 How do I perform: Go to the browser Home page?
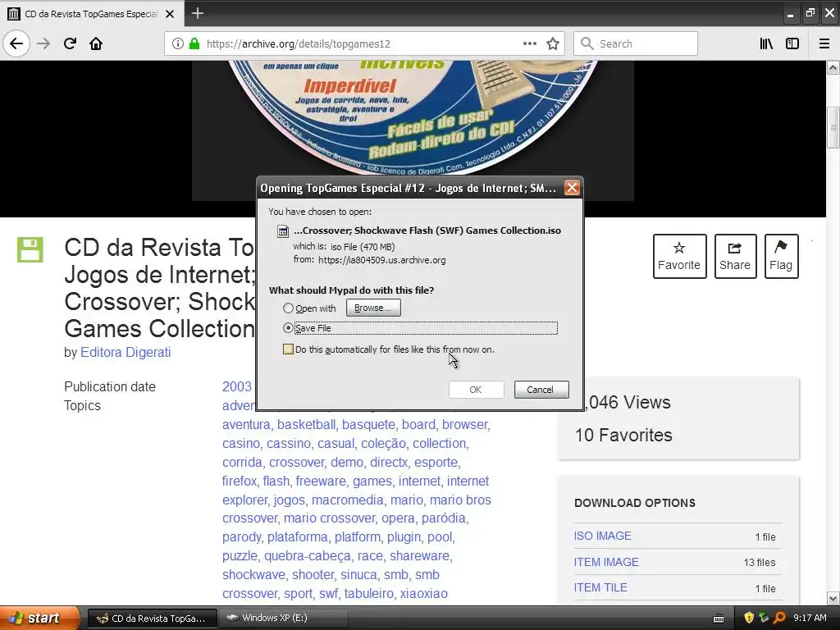[96, 43]
